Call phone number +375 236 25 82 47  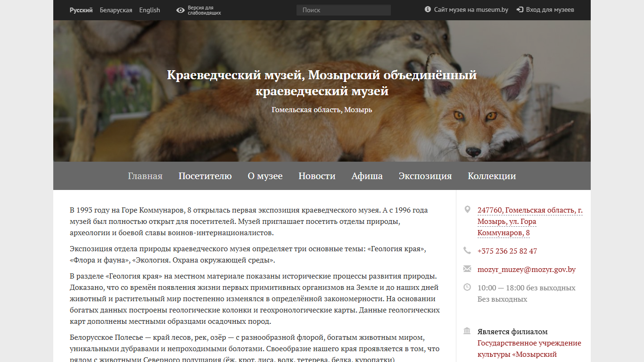pos(507,251)
